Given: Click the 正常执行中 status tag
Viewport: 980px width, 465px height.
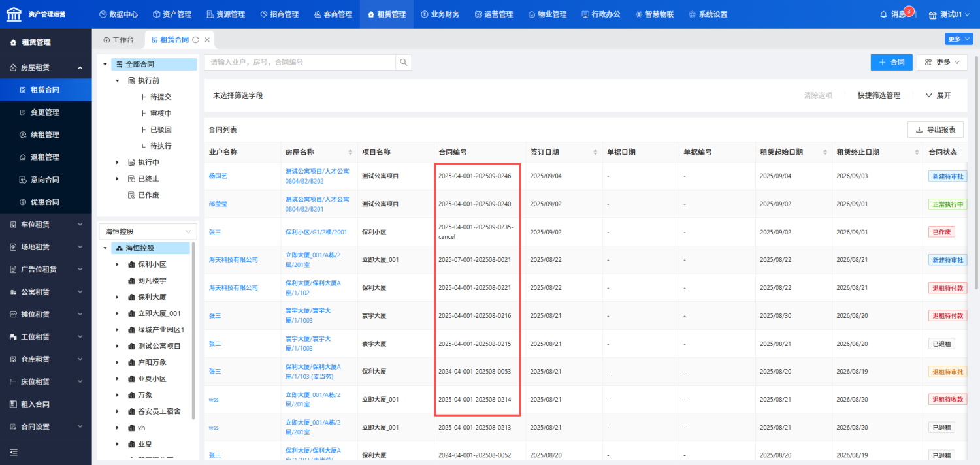Looking at the screenshot, I should click(947, 204).
